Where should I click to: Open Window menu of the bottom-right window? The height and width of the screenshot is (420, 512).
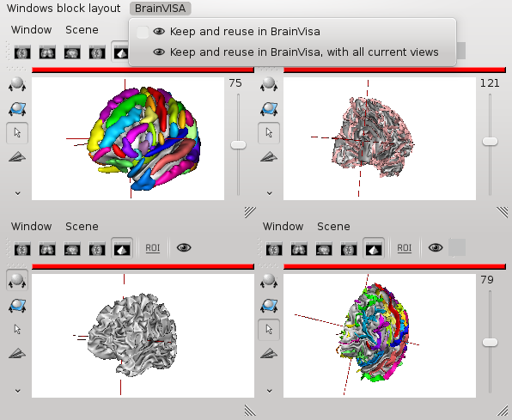click(283, 227)
